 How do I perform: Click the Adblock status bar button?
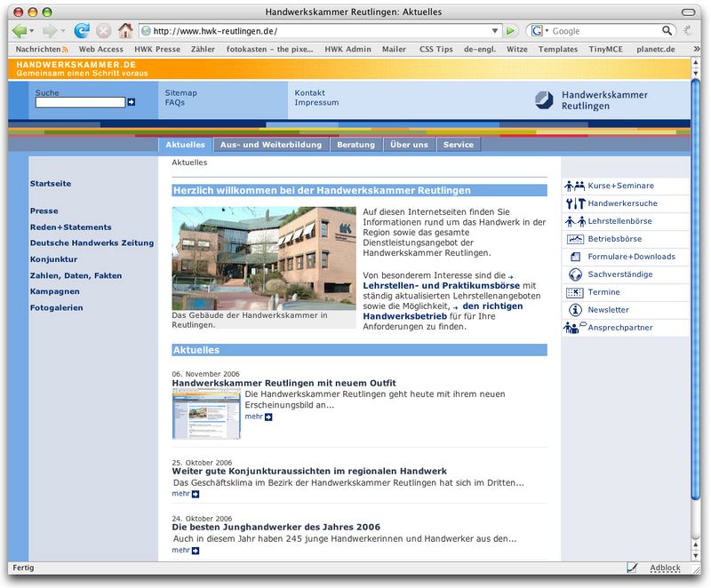(x=665, y=568)
